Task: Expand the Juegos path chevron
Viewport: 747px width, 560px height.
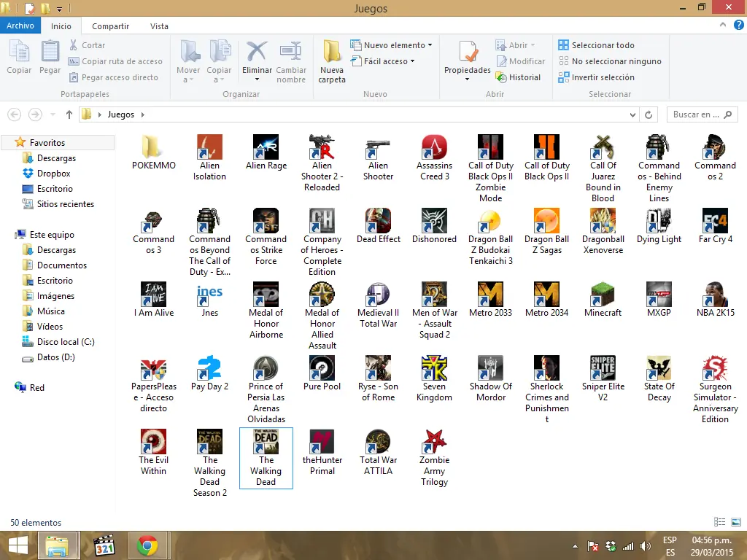Action: point(142,114)
